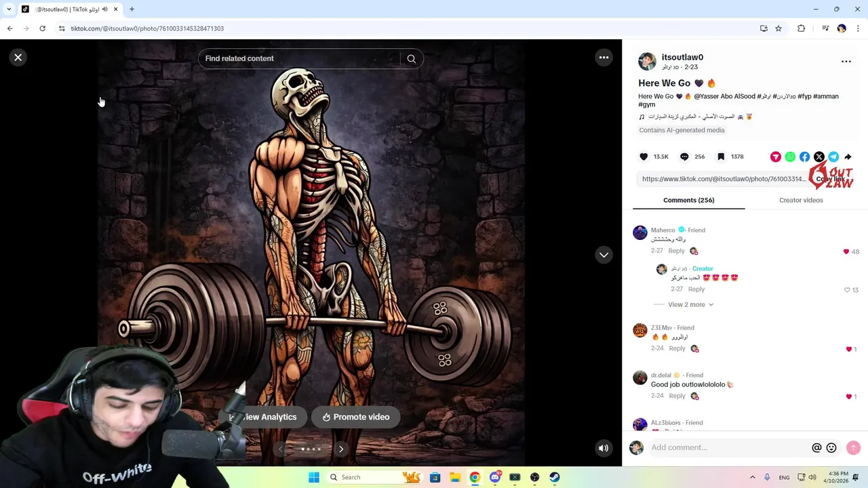The height and width of the screenshot is (488, 868).
Task: Post comment with pink send arrow
Action: [x=853, y=447]
